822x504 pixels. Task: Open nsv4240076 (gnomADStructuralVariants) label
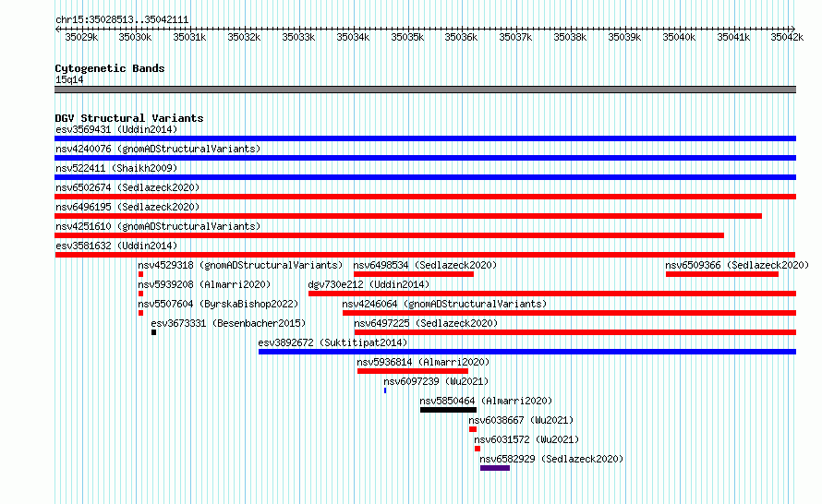(158, 149)
